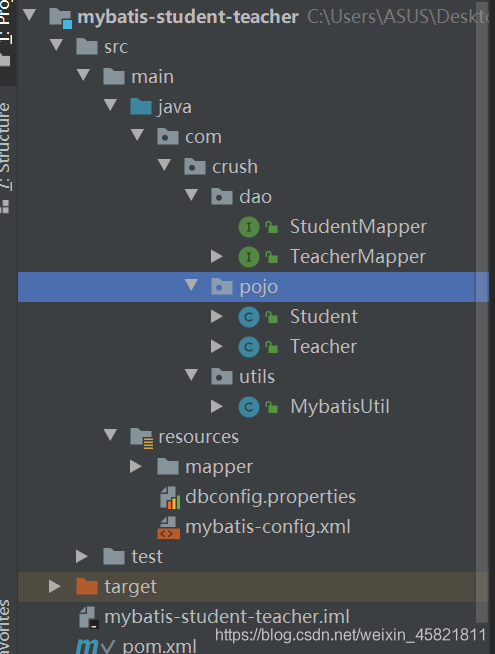Screen dimensions: 495x654
Task: Click the crush package icon
Action: (195, 166)
